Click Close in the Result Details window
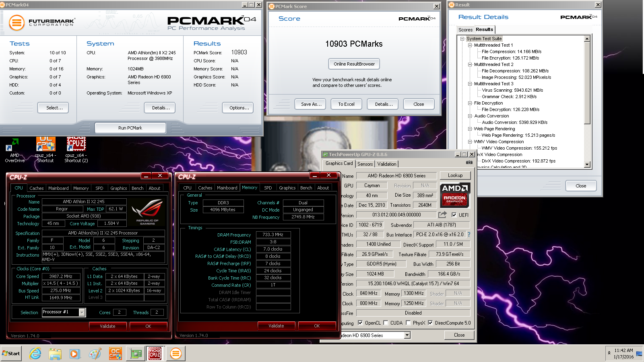 click(581, 186)
